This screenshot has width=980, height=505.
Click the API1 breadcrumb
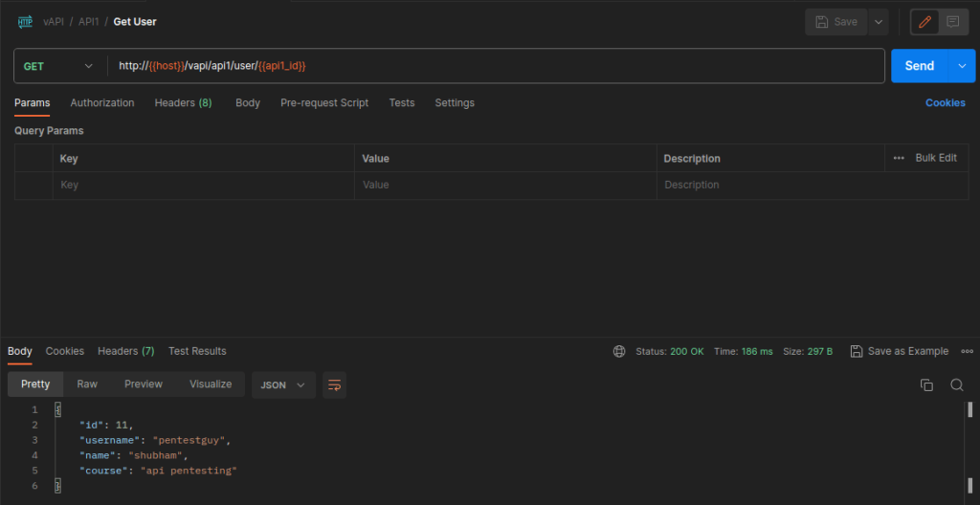(x=89, y=22)
